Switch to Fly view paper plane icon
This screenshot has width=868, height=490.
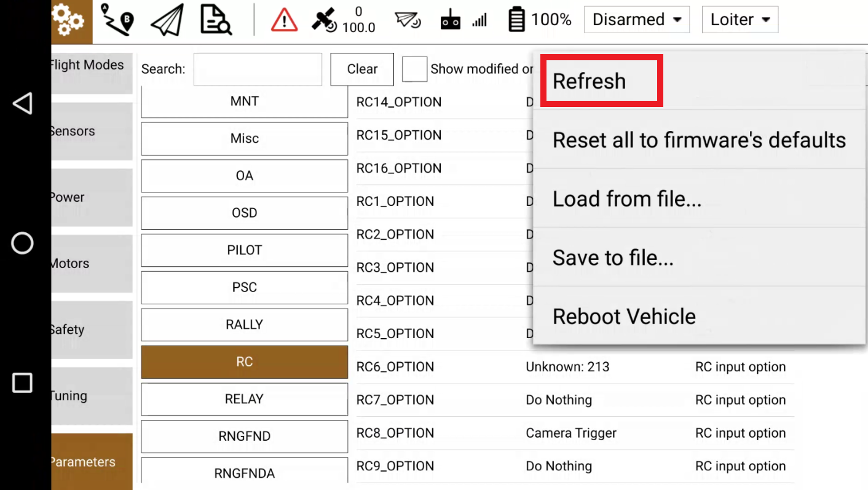tap(167, 20)
